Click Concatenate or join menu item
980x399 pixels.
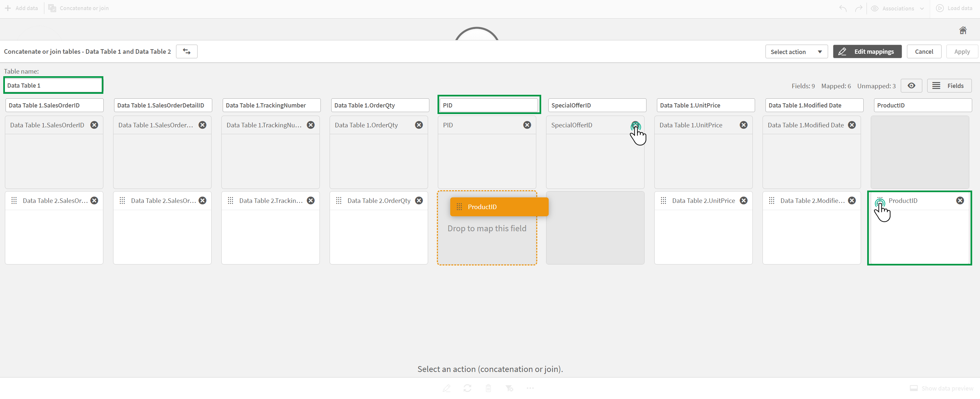pos(84,8)
